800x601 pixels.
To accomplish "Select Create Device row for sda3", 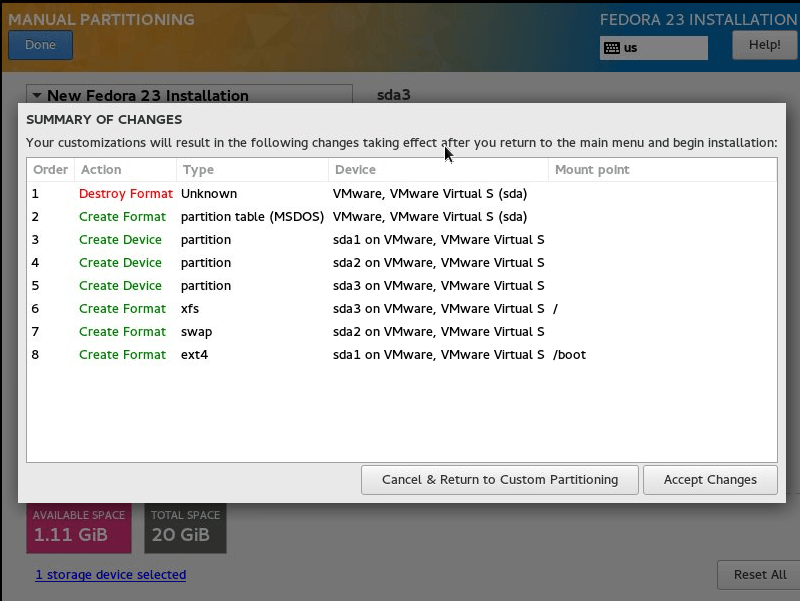I will [402, 285].
